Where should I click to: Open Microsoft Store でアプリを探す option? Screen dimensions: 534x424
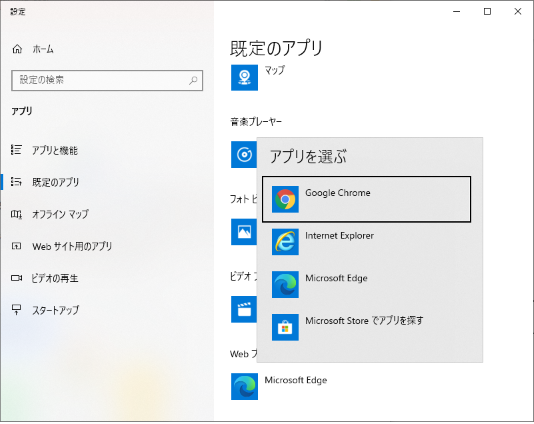366,327
